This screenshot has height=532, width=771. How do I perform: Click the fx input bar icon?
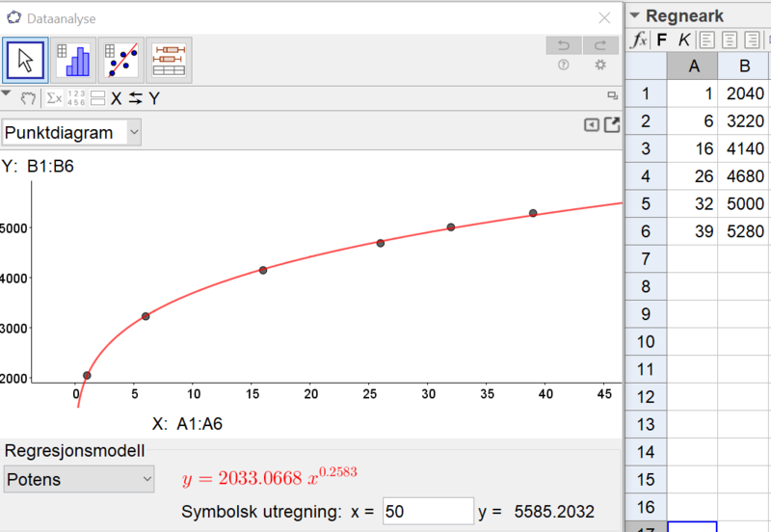point(639,40)
